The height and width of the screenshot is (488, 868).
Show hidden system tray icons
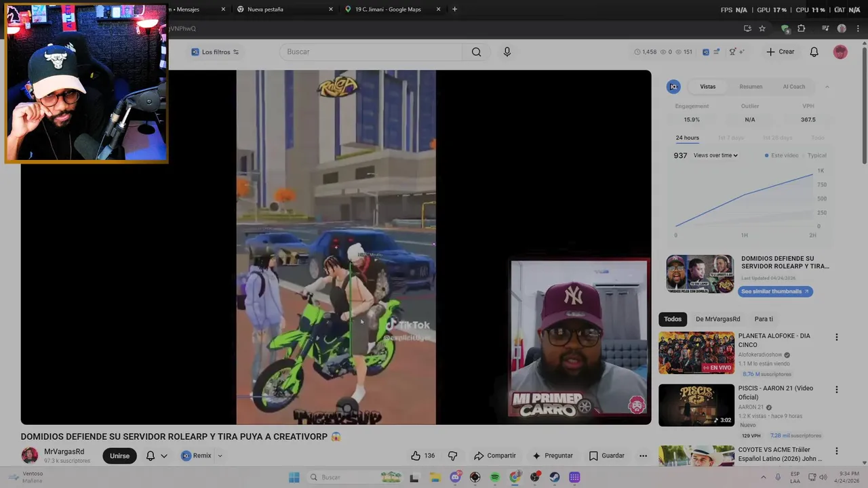pyautogui.click(x=764, y=477)
